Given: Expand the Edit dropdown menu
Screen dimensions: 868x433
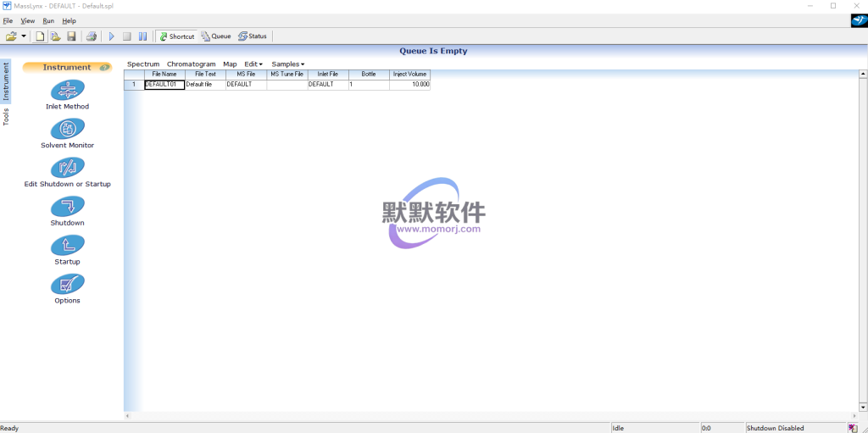Looking at the screenshot, I should coord(253,64).
